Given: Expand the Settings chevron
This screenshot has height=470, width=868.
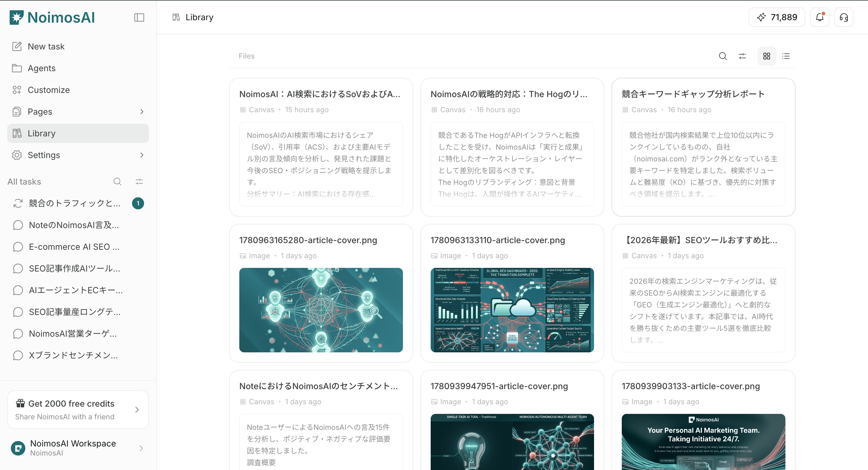Looking at the screenshot, I should (x=142, y=155).
